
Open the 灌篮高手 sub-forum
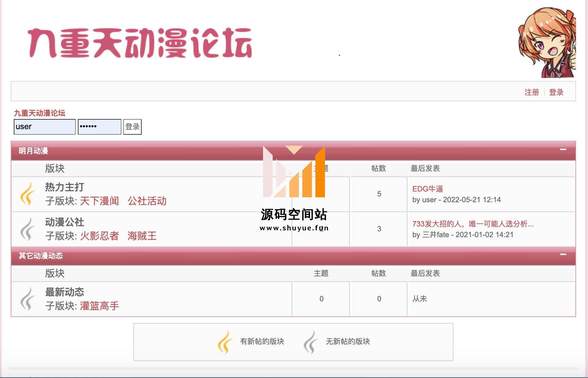coord(99,306)
